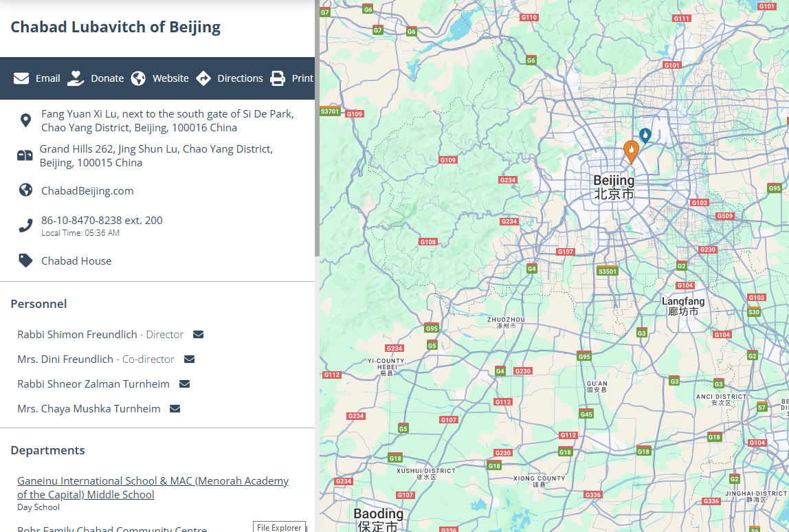Select the blue droplet map marker
The width and height of the screenshot is (789, 532).
(645, 135)
